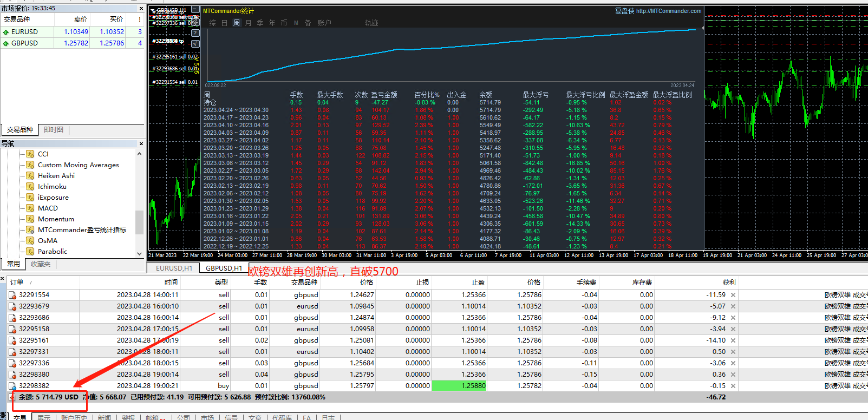The image size is (868, 420).
Task: Sort orders by the 订单 column header
Action: click(17, 282)
